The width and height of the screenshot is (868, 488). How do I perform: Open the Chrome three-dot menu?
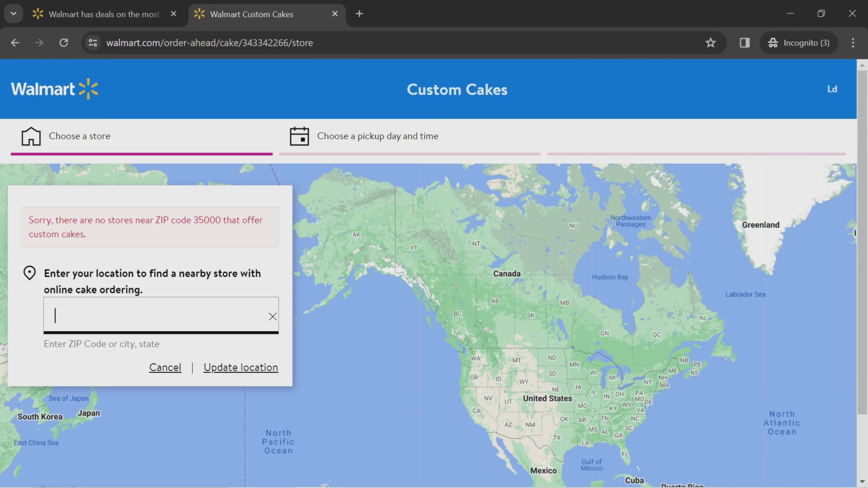tap(853, 43)
